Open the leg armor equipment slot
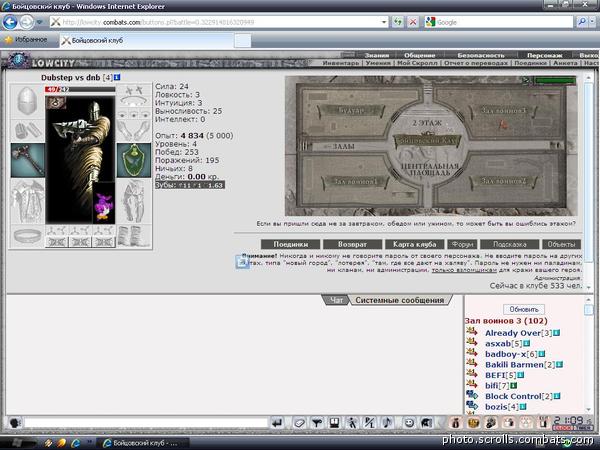600x450 pixels. tap(134, 202)
